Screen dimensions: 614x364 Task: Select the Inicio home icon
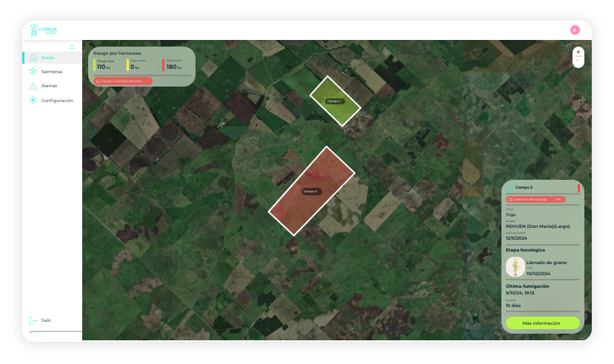[x=33, y=58]
